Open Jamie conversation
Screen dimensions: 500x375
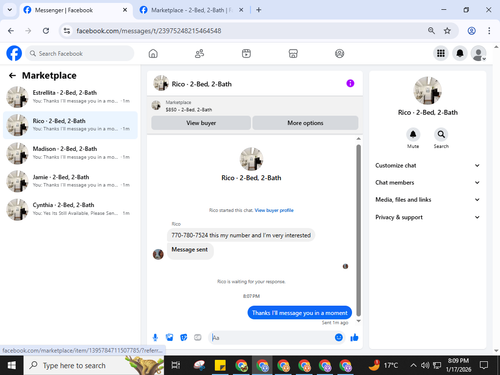pyautogui.click(x=70, y=181)
